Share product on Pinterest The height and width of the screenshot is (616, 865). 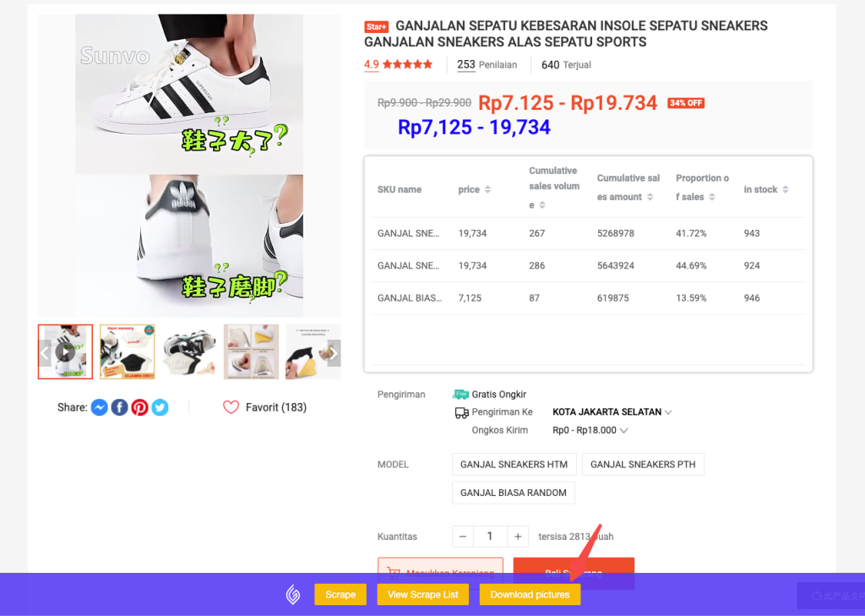pos(139,407)
